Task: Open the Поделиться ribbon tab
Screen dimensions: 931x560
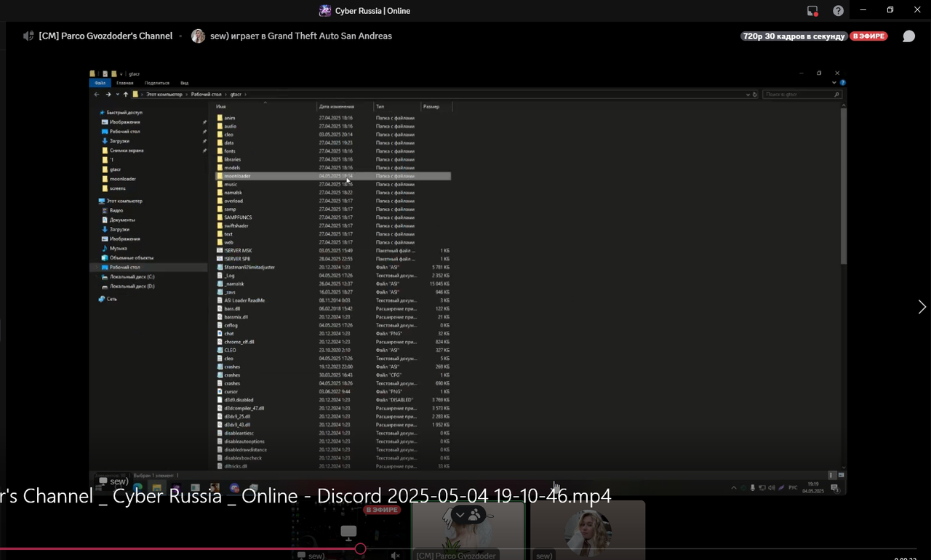Action: (x=157, y=83)
